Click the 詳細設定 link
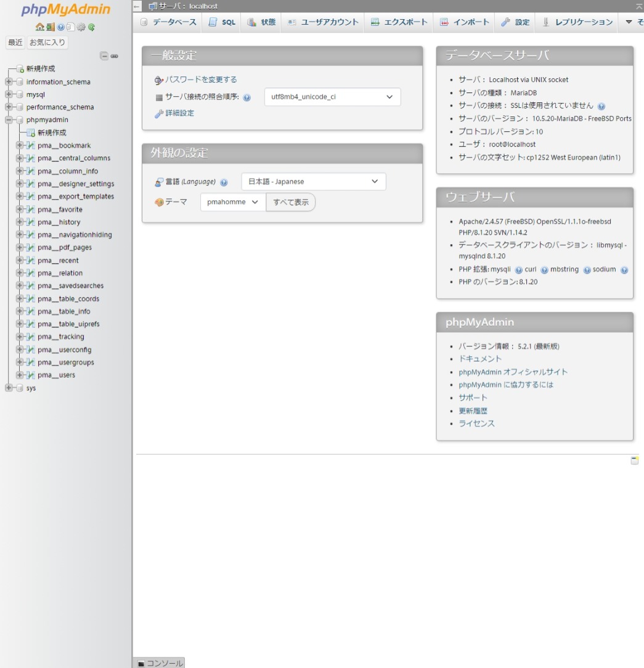The height and width of the screenshot is (668, 644). pos(179,113)
